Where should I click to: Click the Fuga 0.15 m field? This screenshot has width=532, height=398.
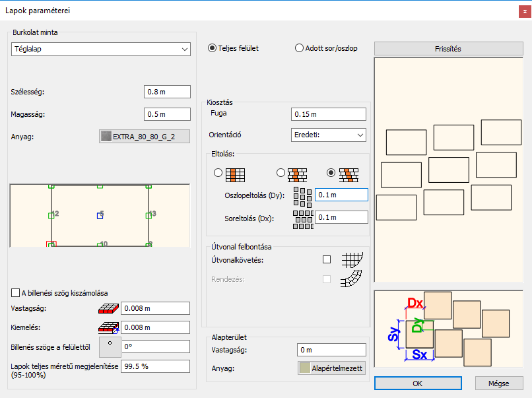pyautogui.click(x=329, y=114)
